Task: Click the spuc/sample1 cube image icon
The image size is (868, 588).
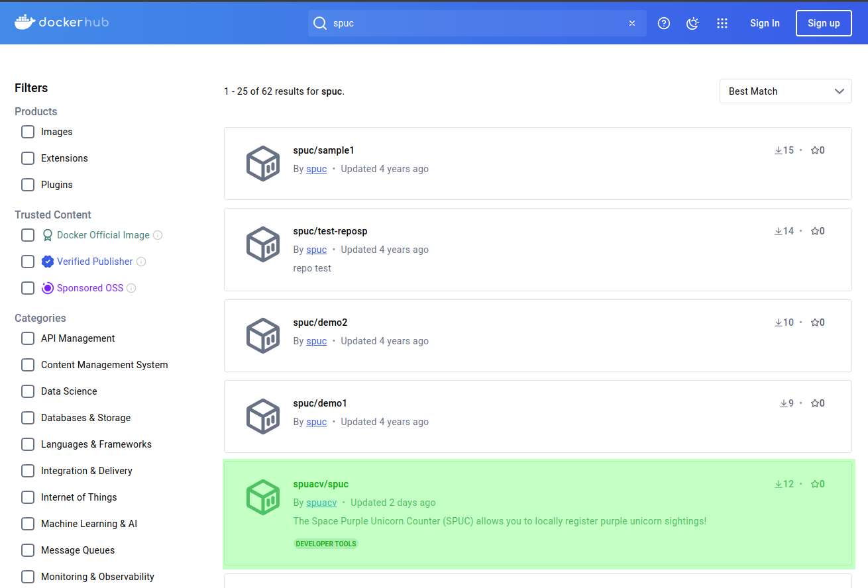Action: point(263,164)
